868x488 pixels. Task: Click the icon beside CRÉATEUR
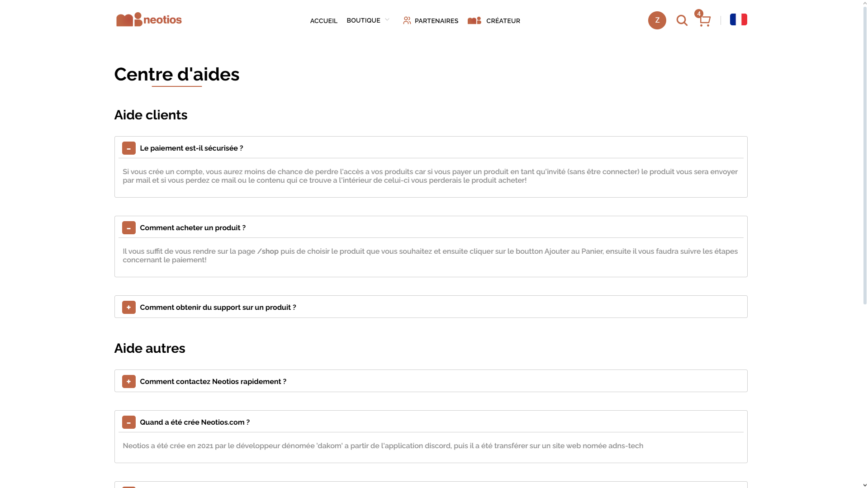tap(474, 20)
